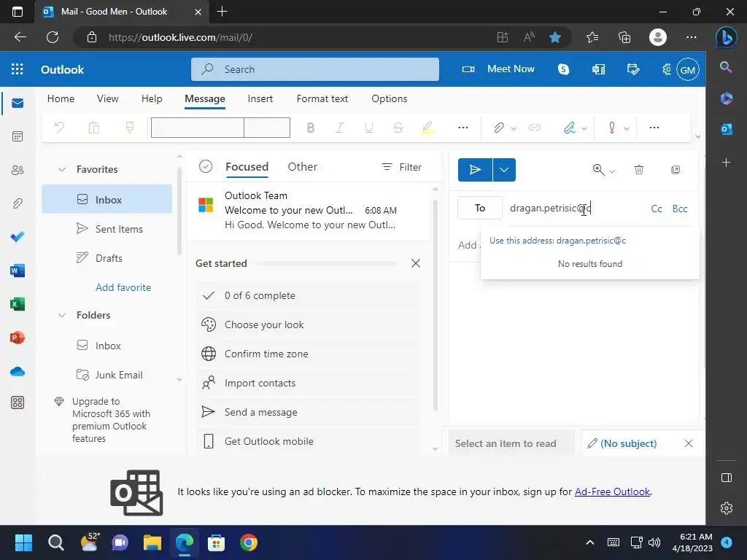Show the Cc field
The width and height of the screenshot is (747, 560).
click(657, 209)
